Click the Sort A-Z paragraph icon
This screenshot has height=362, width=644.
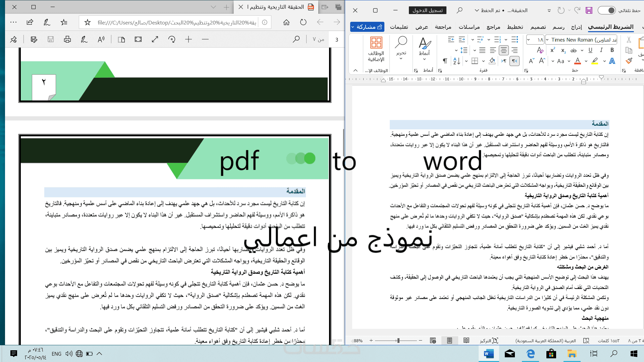coord(457,61)
